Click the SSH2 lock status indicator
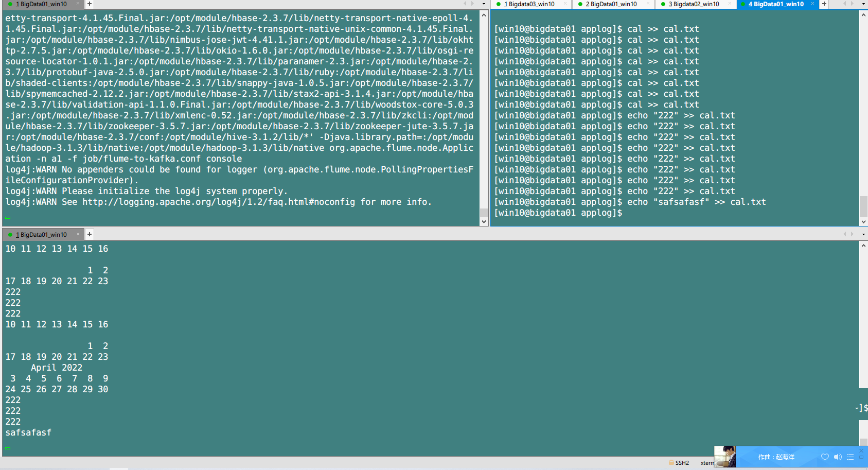The width and height of the screenshot is (868, 470). point(679,463)
